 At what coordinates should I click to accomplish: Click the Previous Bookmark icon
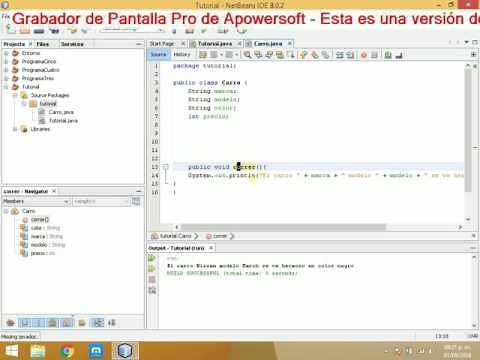[x=304, y=55]
